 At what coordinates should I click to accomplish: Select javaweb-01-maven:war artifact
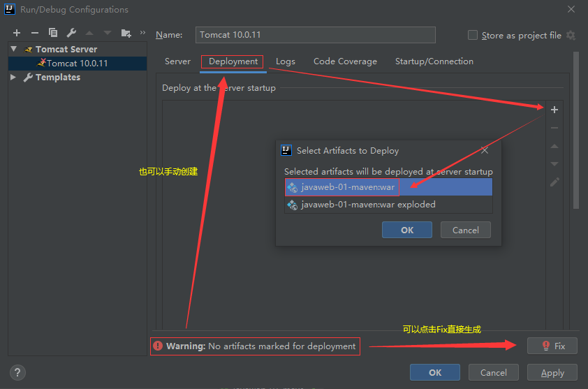[x=388, y=187]
